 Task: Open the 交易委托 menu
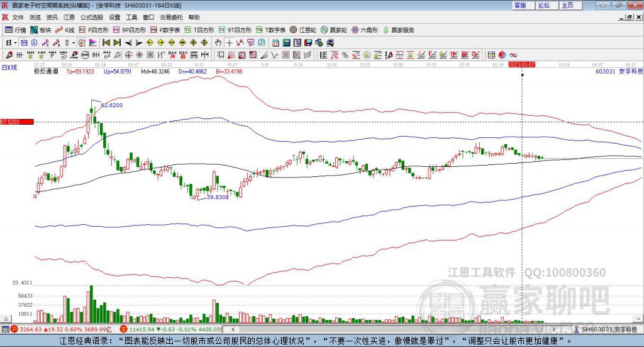coord(171,17)
